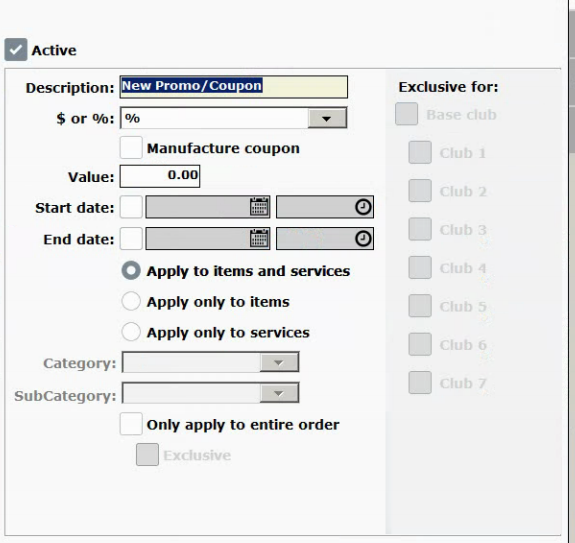Focus the Value amount field
Image resolution: width=575 pixels, height=543 pixels.
pos(160,176)
